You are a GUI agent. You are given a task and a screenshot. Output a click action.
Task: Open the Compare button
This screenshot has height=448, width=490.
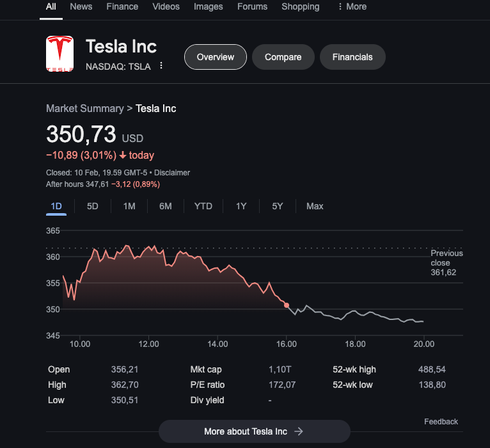(283, 57)
